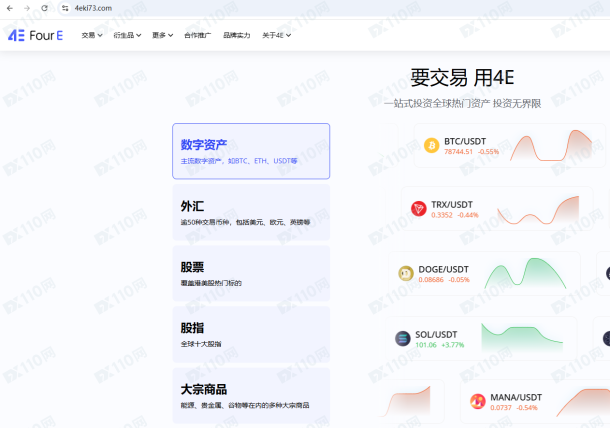The image size is (610, 428).
Task: Click DOGE change -0.05%
Action: click(x=459, y=280)
